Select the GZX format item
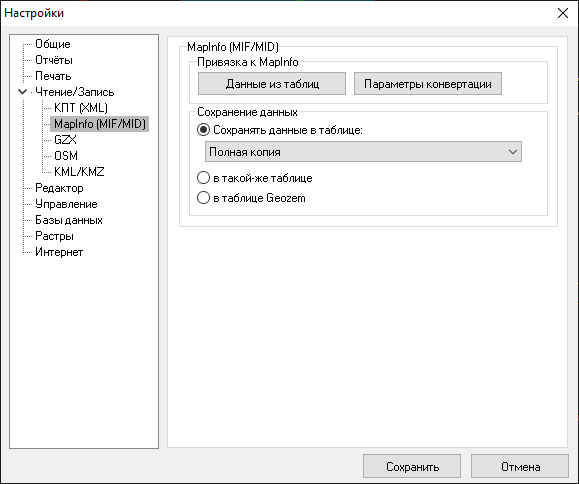Image resolution: width=579 pixels, height=484 pixels. click(65, 140)
